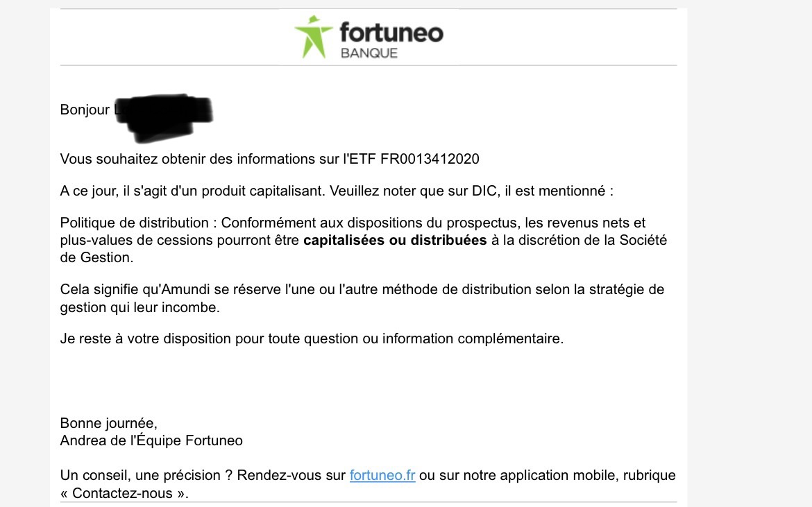Click the "Bonjour" greeting word

point(85,110)
